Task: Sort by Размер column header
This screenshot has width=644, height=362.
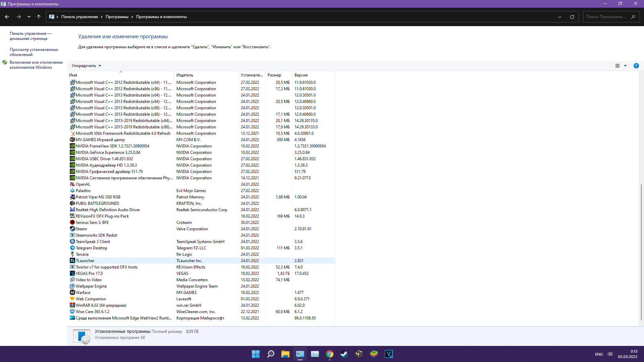Action: click(x=279, y=75)
